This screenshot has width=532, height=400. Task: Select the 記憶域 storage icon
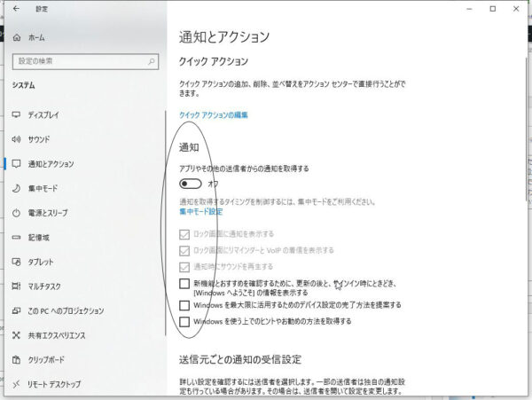16,238
